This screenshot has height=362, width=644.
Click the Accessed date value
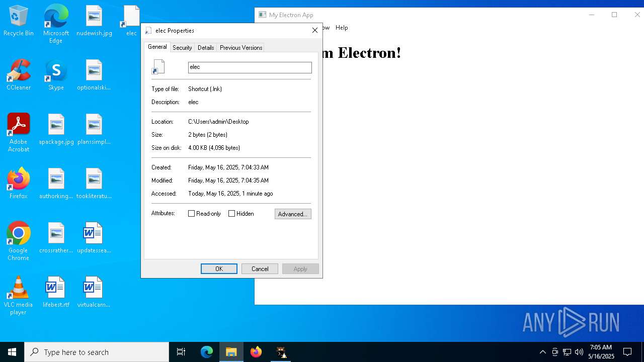pyautogui.click(x=230, y=194)
